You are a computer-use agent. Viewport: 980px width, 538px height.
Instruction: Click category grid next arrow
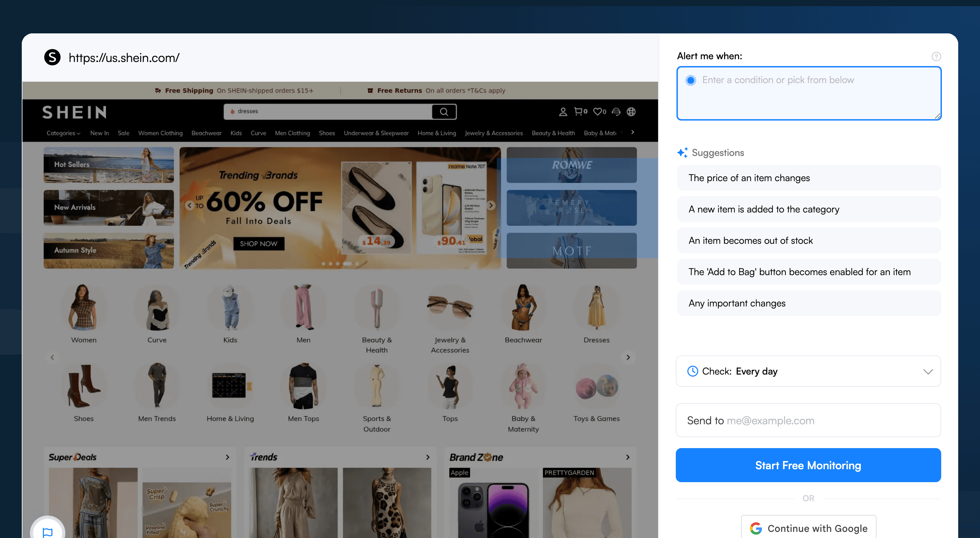pos(628,357)
